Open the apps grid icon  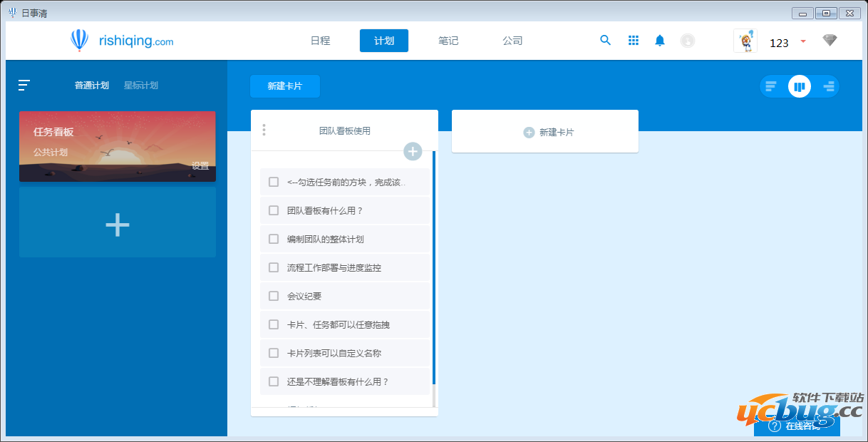pyautogui.click(x=633, y=41)
